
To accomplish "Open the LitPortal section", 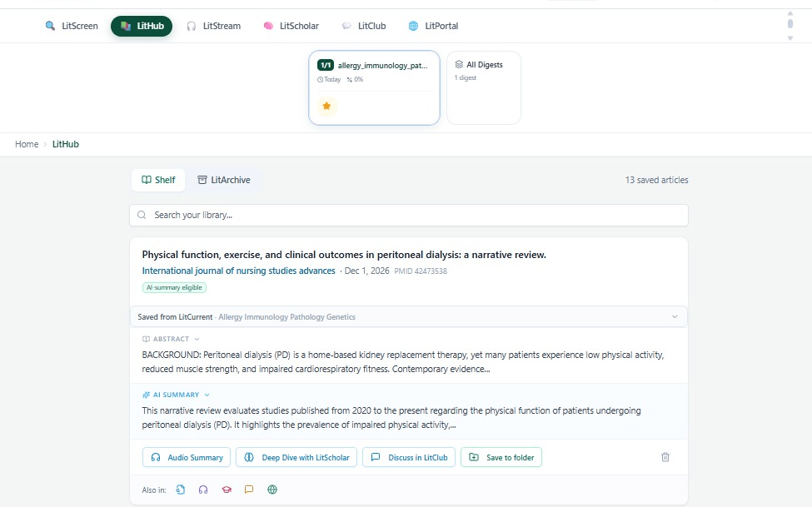I will [x=433, y=26].
